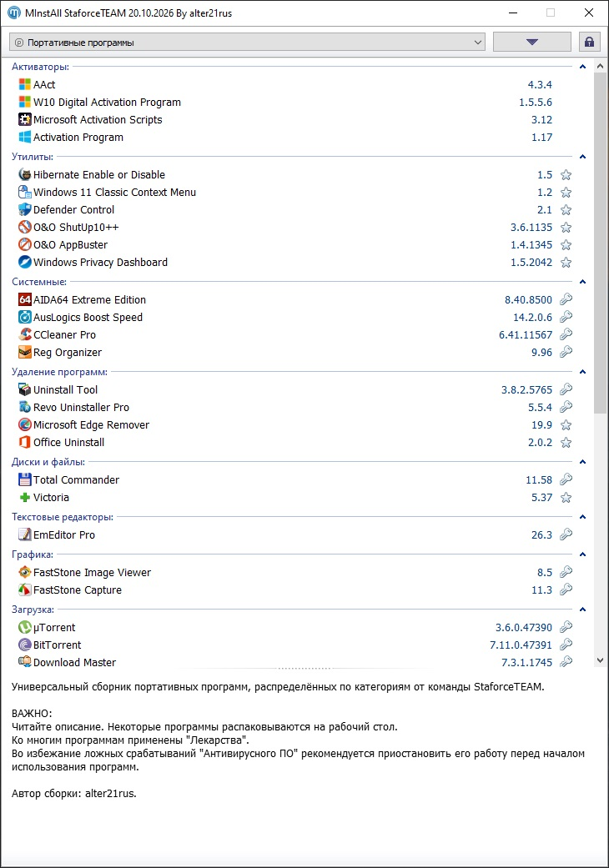Image resolution: width=609 pixels, height=868 pixels.
Task: Click the Hibernate Enable or Disable icon
Action: click(x=24, y=175)
